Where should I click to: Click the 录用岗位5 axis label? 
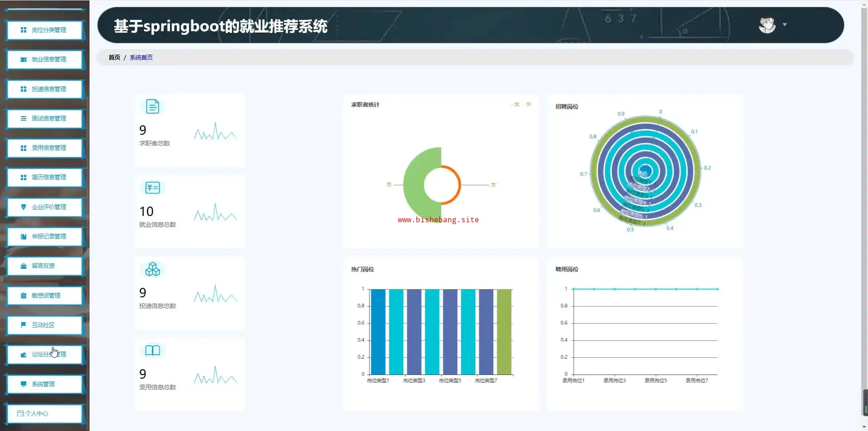pyautogui.click(x=656, y=381)
